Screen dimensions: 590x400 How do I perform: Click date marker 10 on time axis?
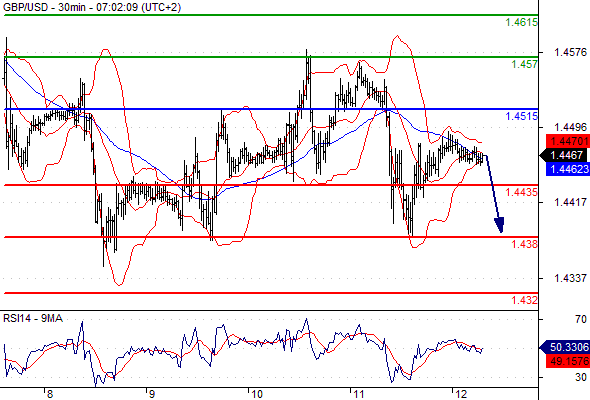[256, 394]
